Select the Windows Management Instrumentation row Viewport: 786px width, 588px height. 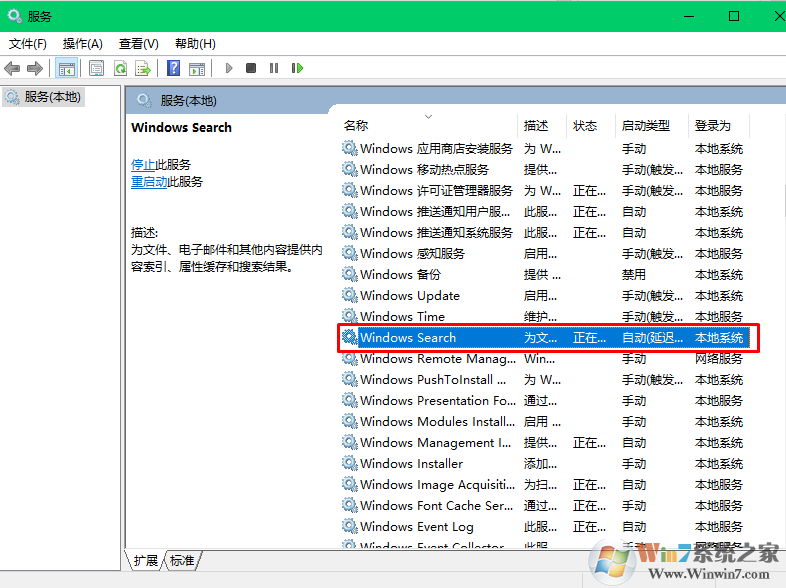(x=545, y=443)
